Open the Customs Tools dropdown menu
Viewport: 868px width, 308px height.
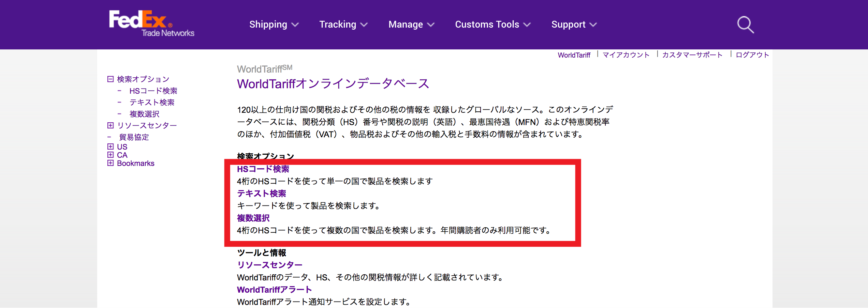493,25
